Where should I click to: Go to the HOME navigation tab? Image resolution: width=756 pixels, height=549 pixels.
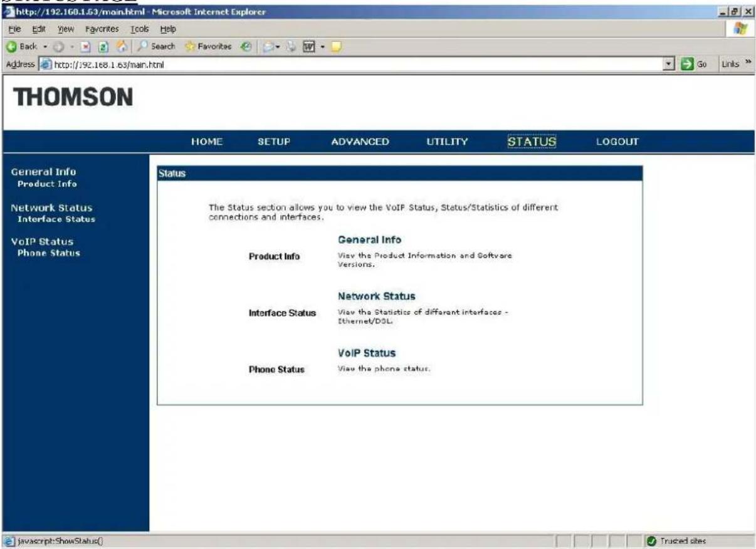(x=207, y=142)
